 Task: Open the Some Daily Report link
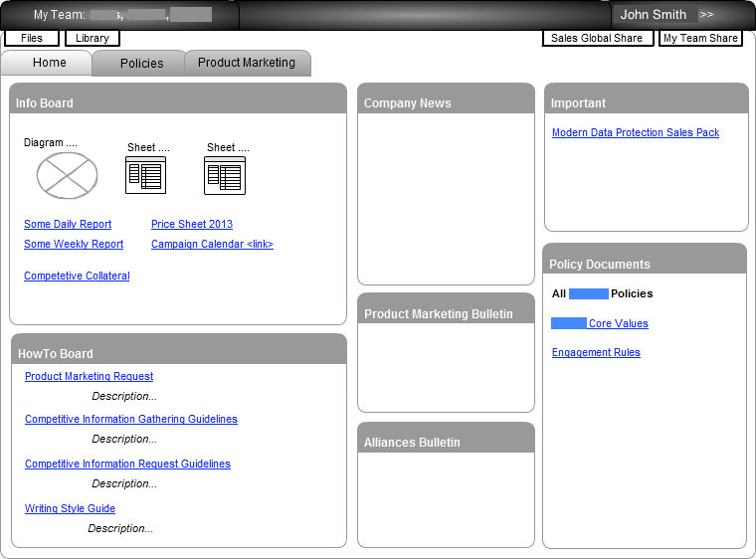coord(68,225)
